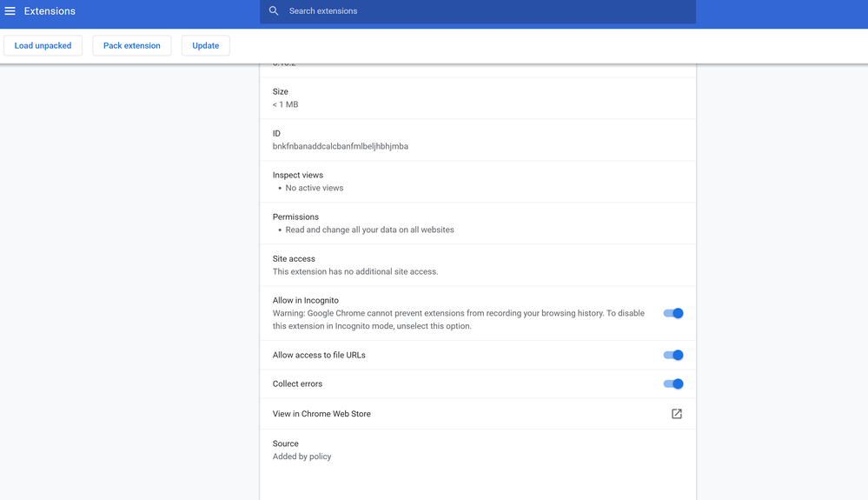868x500 pixels.
Task: Open the Chrome Web Store external link icon
Action: click(676, 414)
